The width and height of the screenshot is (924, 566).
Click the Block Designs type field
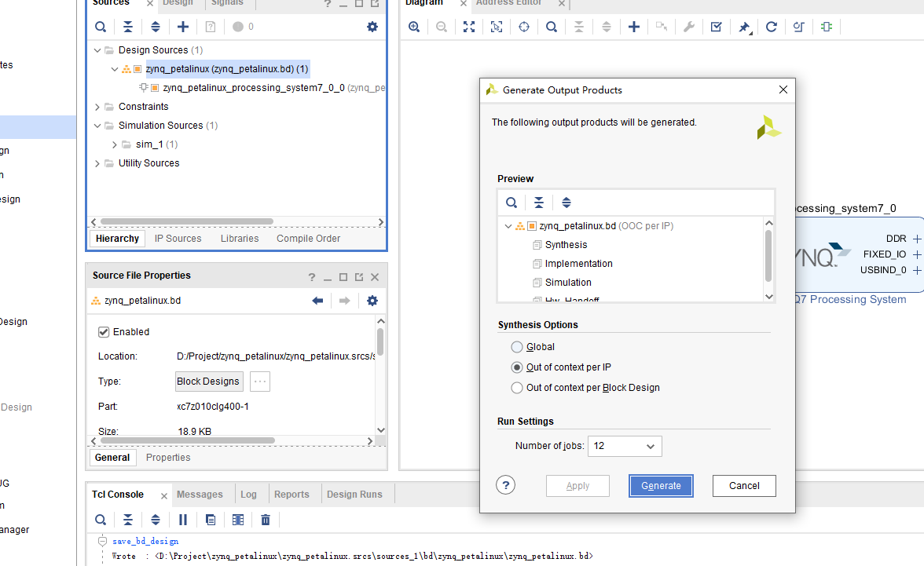(x=209, y=382)
